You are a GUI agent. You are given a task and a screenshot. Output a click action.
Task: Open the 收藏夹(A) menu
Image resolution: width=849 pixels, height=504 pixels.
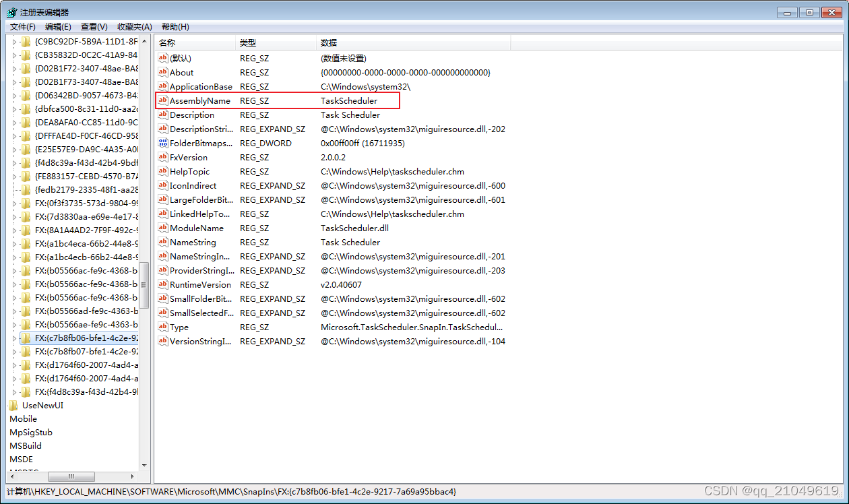(x=134, y=26)
